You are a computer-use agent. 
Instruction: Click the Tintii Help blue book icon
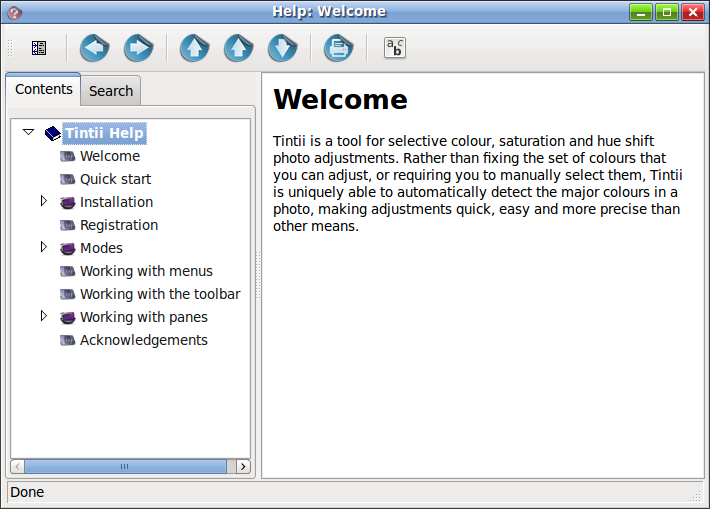click(x=53, y=133)
